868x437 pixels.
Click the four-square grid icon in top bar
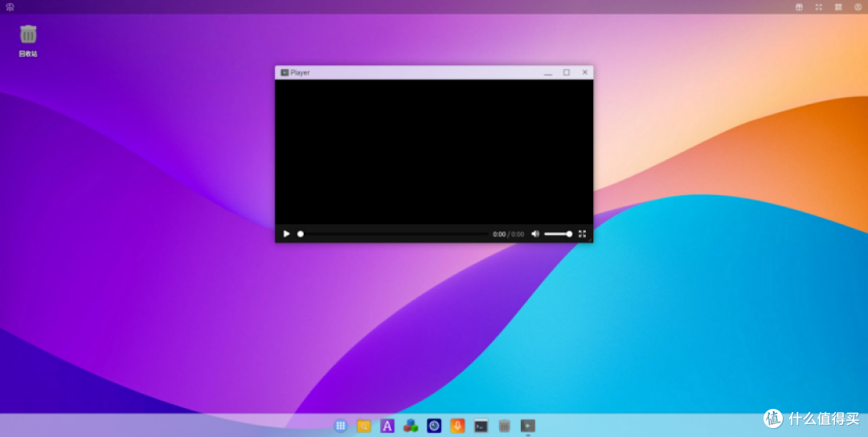[838, 7]
